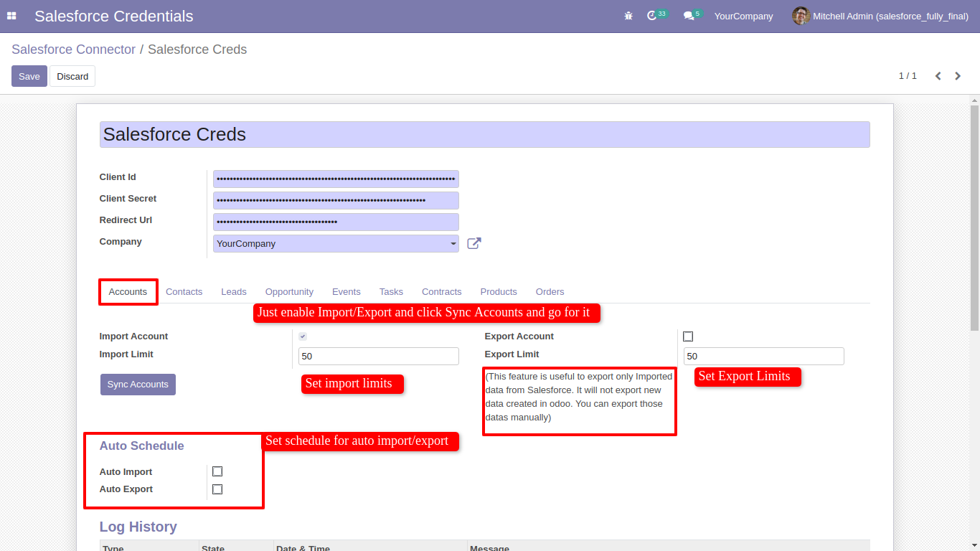
Task: Click the Redirect Url input field
Action: coord(336,222)
